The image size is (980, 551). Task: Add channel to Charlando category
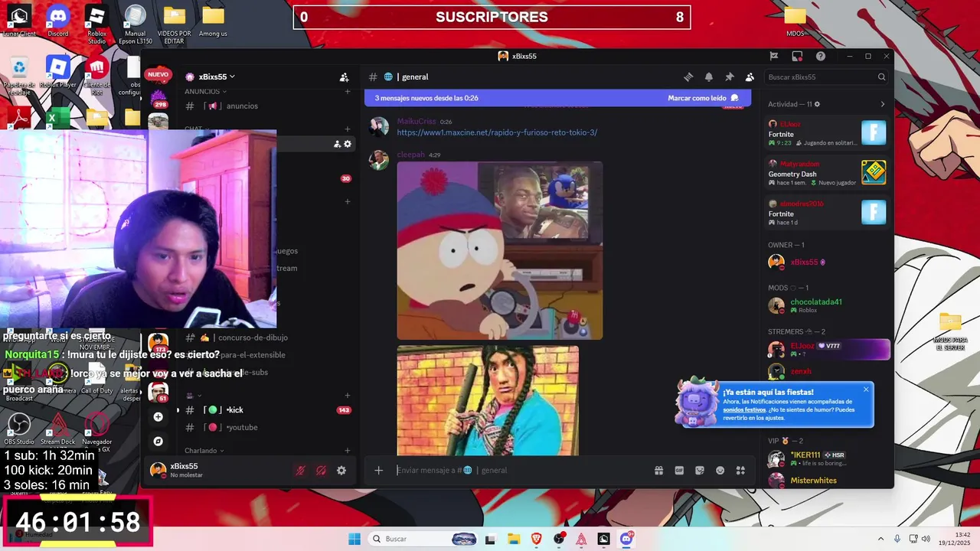click(348, 450)
